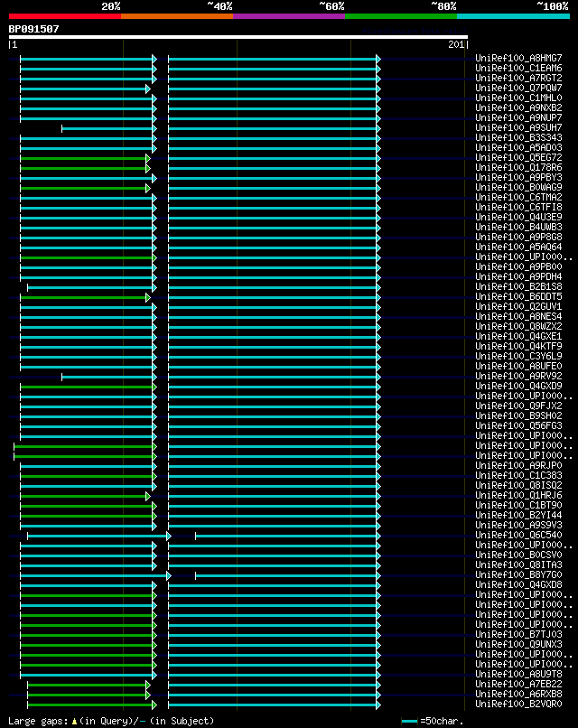Viewport: 578px width, 728px height.
Task: Select the UniRef100_A9PB00 hit label
Action: click(518, 266)
